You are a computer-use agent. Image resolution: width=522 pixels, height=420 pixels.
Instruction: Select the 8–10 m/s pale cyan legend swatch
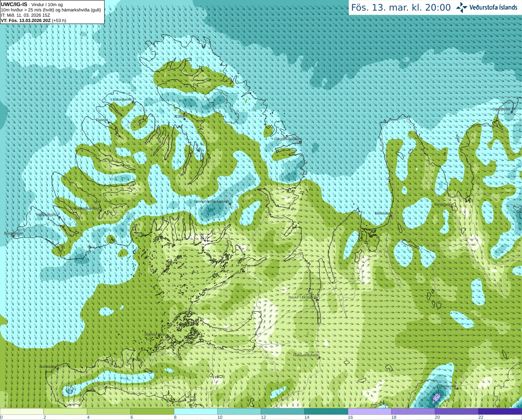tap(196, 411)
